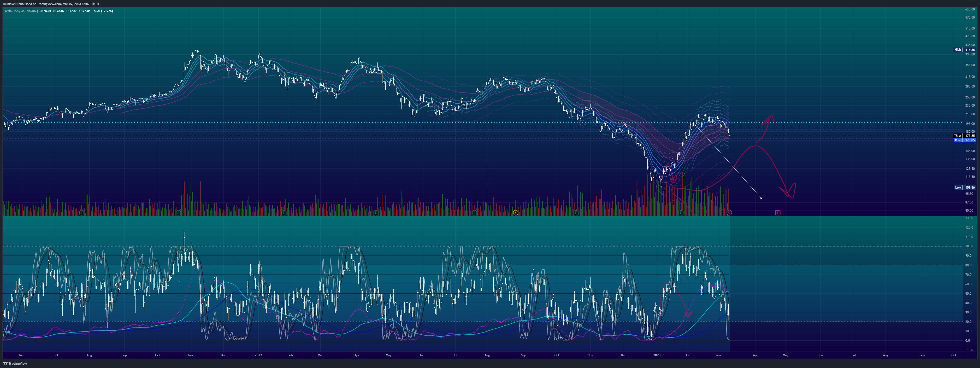Click the July 2022 earnings marker

(474, 213)
